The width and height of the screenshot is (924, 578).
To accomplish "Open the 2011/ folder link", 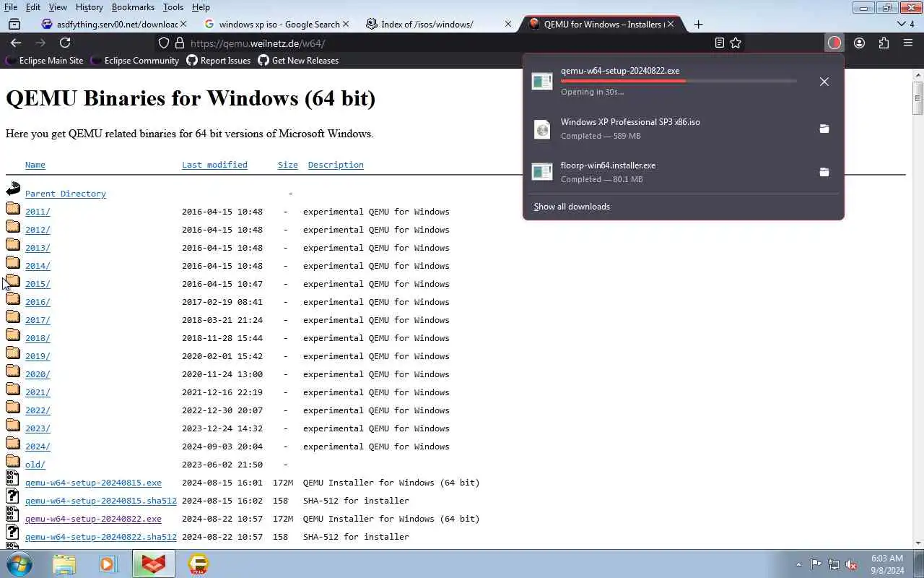I will coord(38,212).
